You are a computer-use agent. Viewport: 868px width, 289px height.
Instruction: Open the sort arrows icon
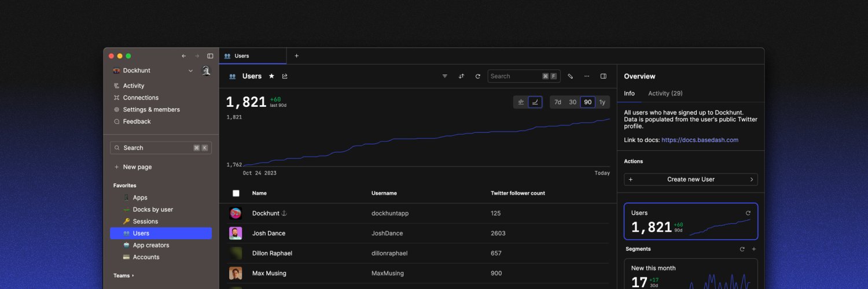tap(461, 76)
